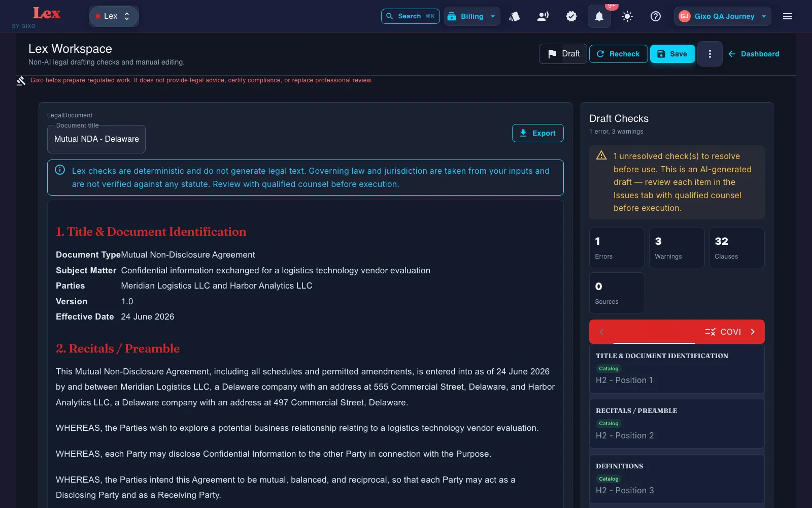812x508 pixels.
Task: Click the 'H2 - Position 2' label
Action: point(625,435)
